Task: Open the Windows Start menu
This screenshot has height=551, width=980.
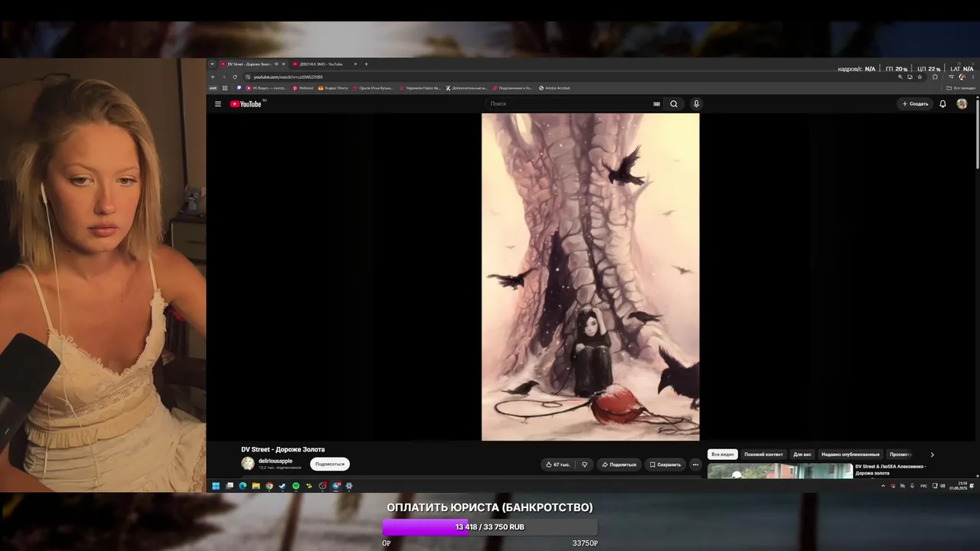Action: pos(216,486)
